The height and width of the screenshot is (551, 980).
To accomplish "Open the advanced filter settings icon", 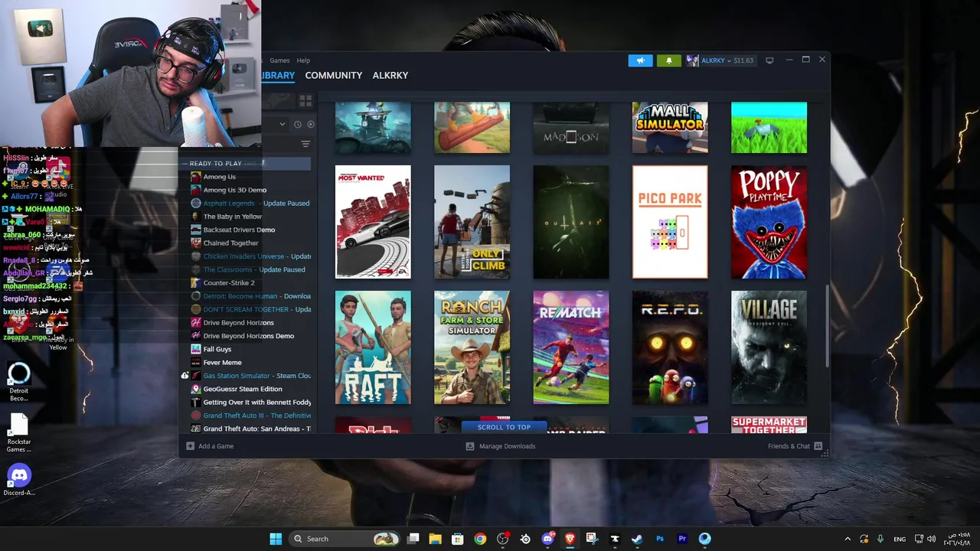I will 305,144.
